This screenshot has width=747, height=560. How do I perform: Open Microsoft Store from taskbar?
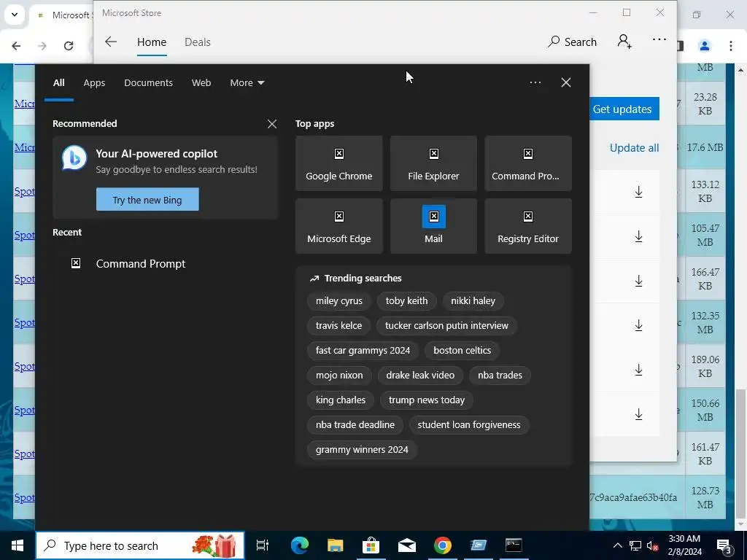click(x=371, y=545)
